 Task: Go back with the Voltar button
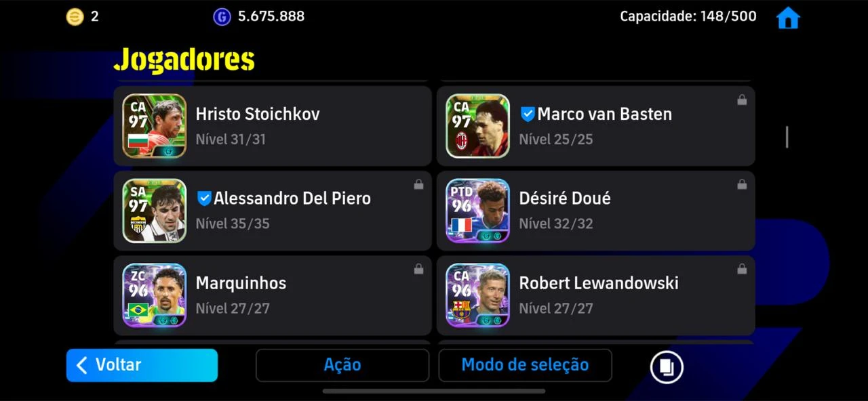point(142,365)
